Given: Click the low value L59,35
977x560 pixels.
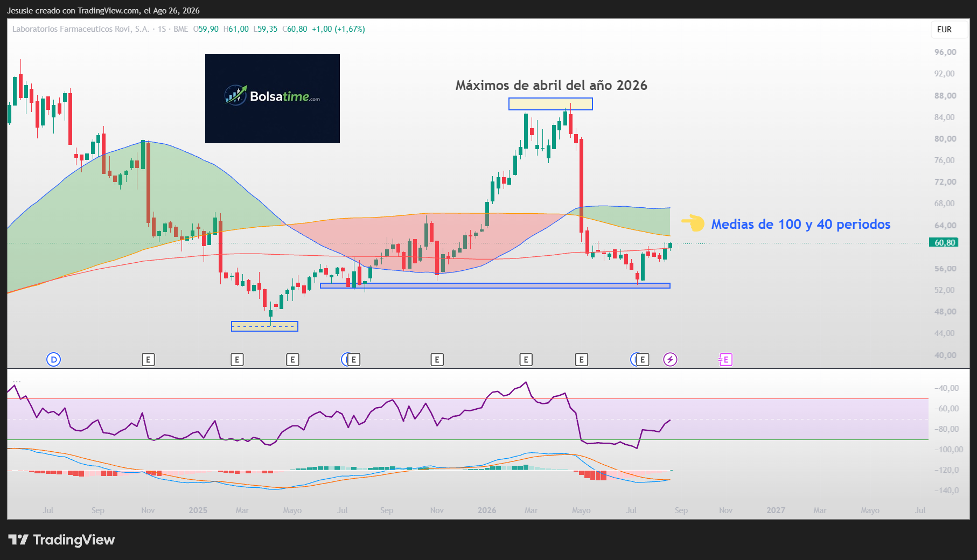Looking at the screenshot, I should [x=266, y=29].
